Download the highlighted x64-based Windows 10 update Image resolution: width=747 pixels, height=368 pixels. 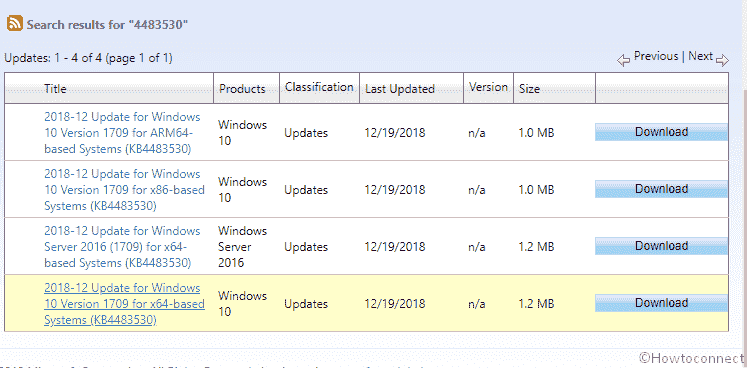tap(661, 303)
